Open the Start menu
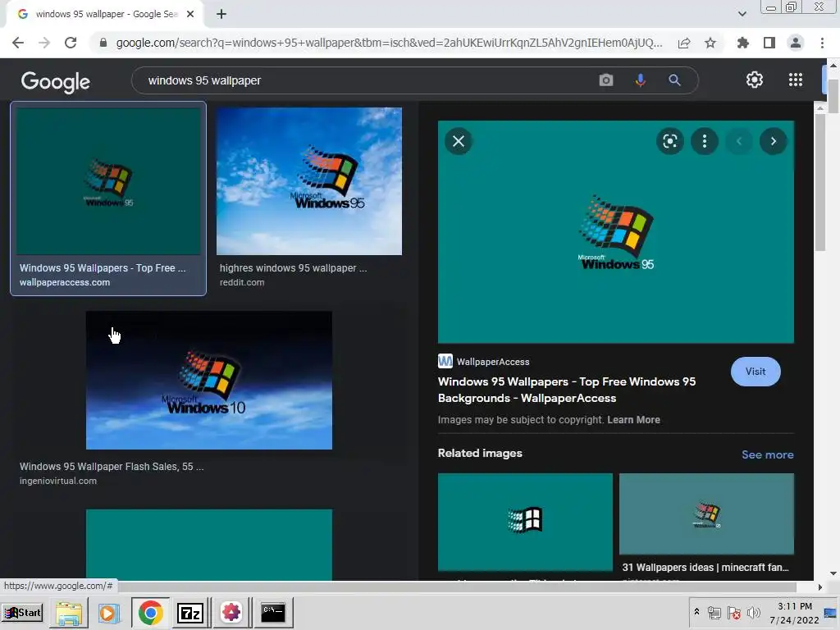Screen dimensions: 840x630 click(22, 613)
